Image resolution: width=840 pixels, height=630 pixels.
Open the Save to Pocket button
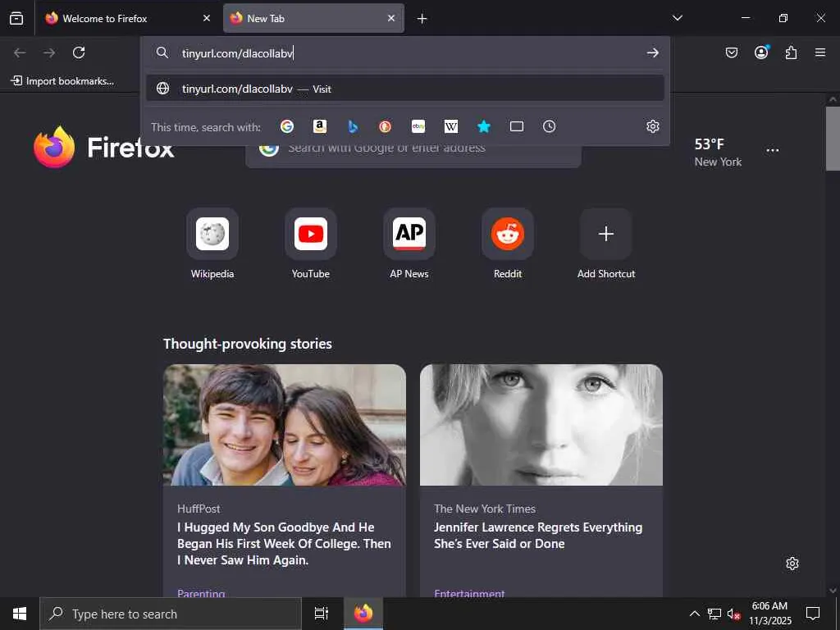(732, 52)
